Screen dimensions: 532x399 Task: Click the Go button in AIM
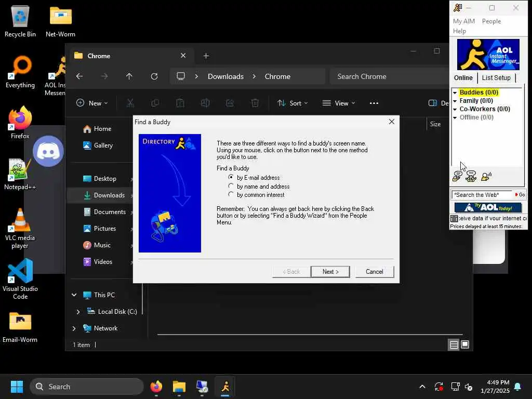520,195
